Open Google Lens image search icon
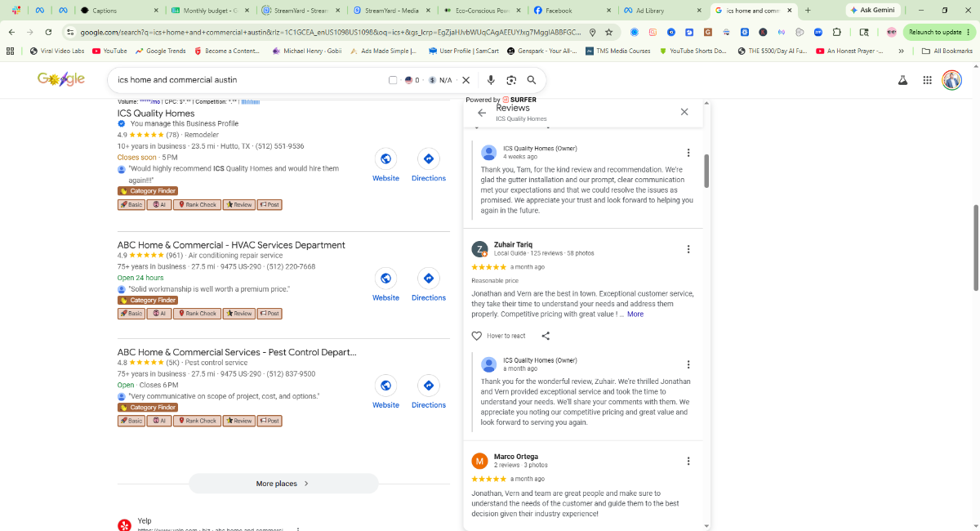Screen dimensions: 980x531 (511, 80)
